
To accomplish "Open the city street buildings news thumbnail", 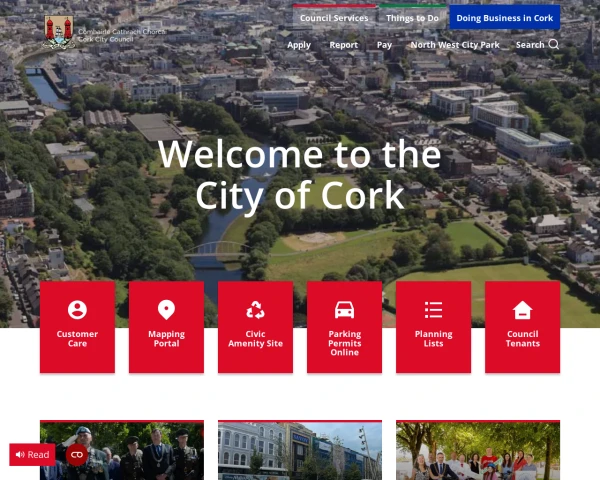I will coord(300,450).
